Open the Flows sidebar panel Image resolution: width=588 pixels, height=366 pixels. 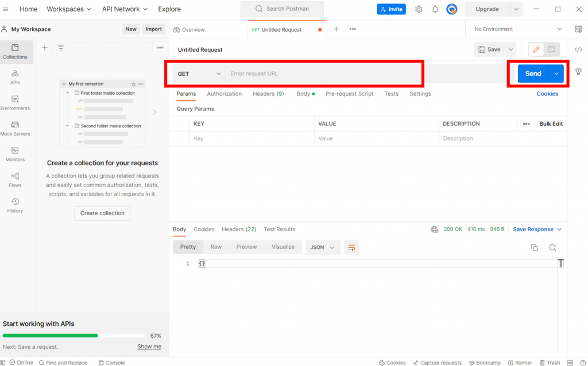15,180
